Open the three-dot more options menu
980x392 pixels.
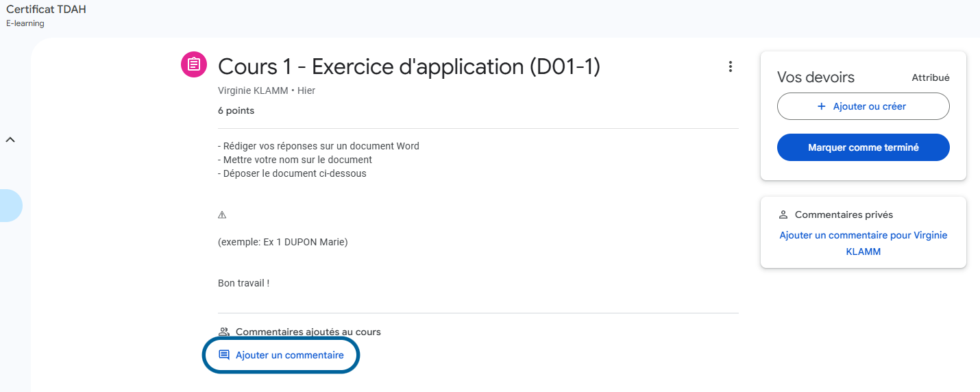point(731,66)
